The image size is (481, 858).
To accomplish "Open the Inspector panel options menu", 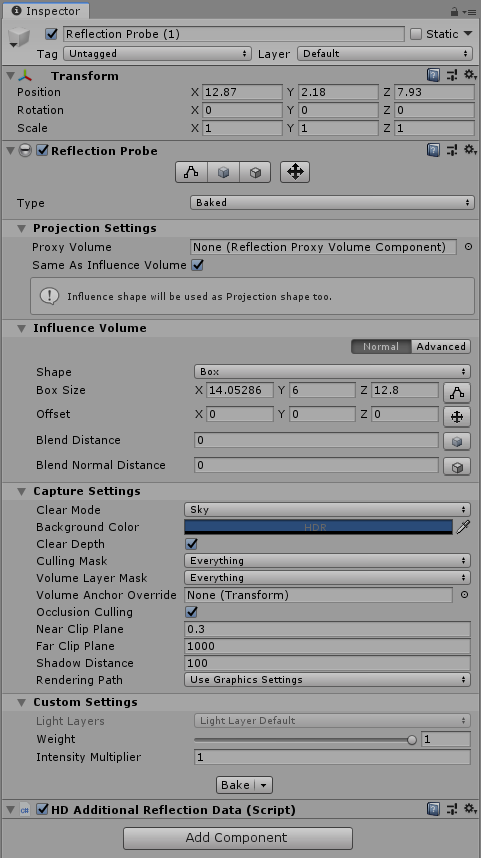I will click(470, 11).
